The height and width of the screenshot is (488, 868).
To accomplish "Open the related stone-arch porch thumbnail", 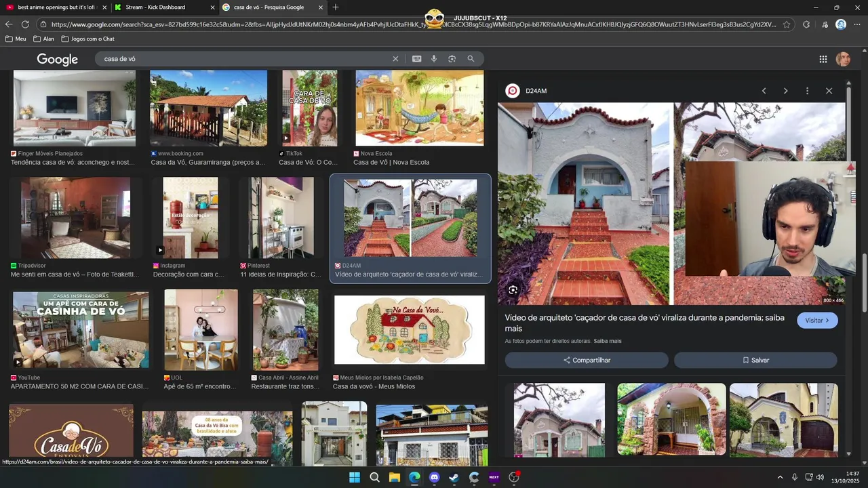I will pos(671,419).
